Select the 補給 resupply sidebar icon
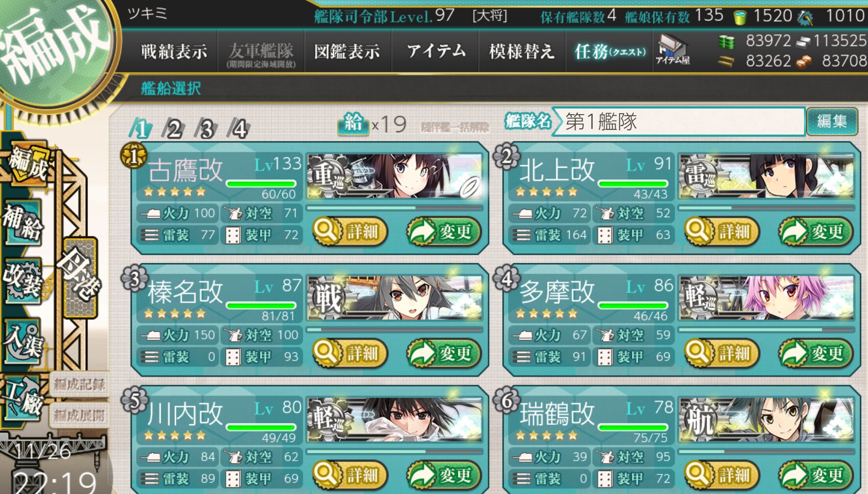 click(23, 222)
